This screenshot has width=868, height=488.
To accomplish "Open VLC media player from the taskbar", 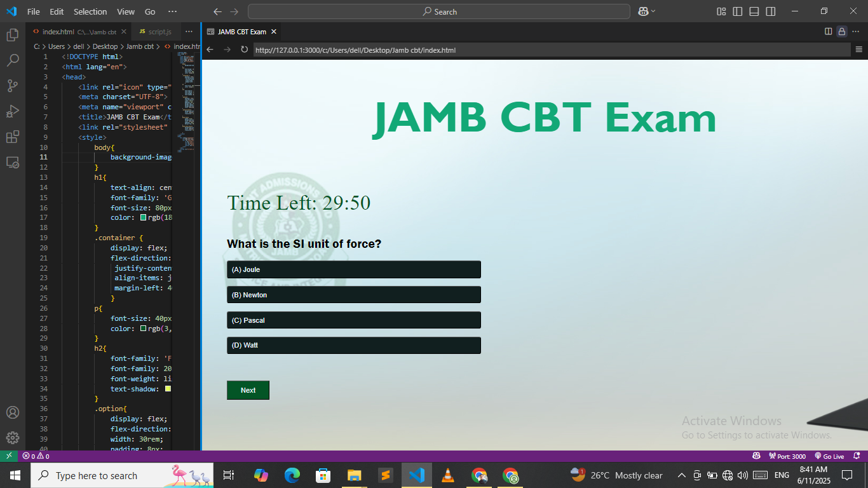I will click(x=447, y=475).
